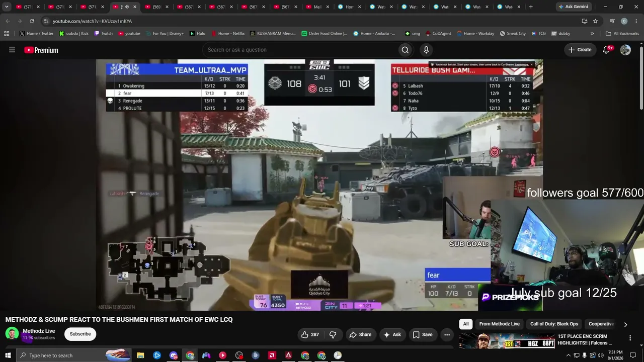Open media controls icon in Chrome toolbar
This screenshot has height=362, width=644.
(612, 21)
